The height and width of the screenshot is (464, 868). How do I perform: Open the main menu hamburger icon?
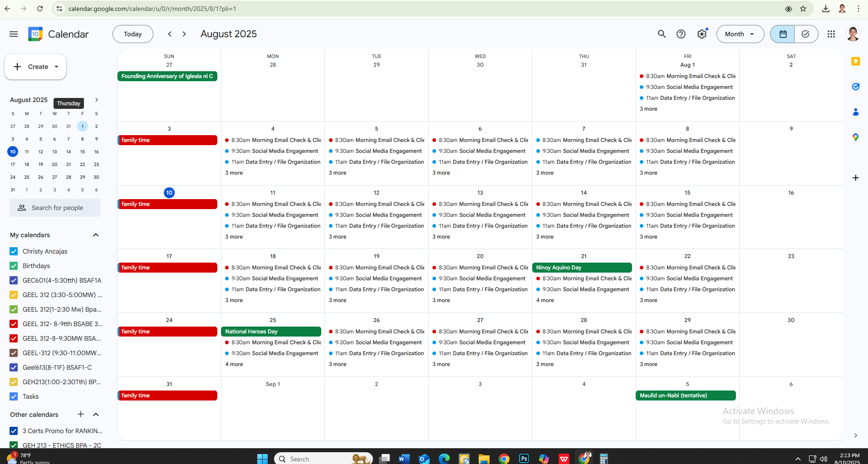tap(14, 34)
